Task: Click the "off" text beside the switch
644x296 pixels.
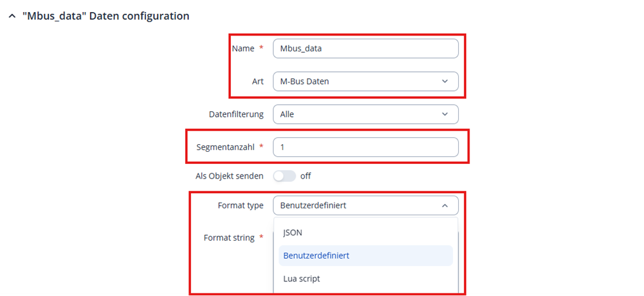Action: coord(305,176)
